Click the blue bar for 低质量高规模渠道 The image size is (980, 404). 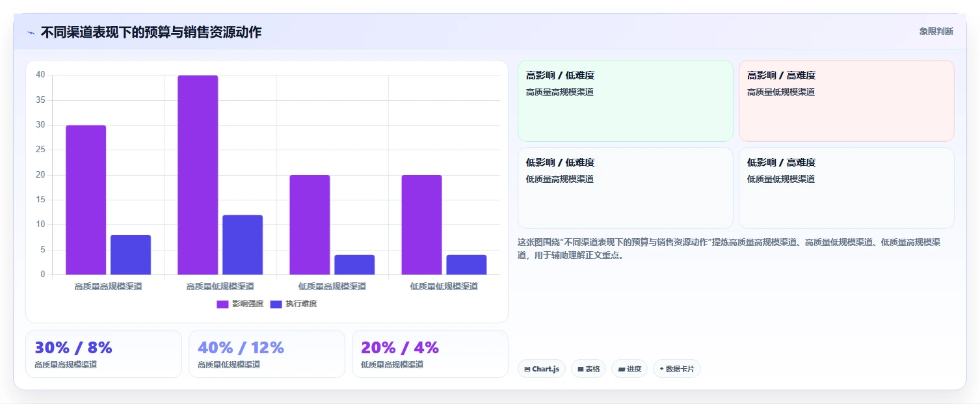(354, 265)
